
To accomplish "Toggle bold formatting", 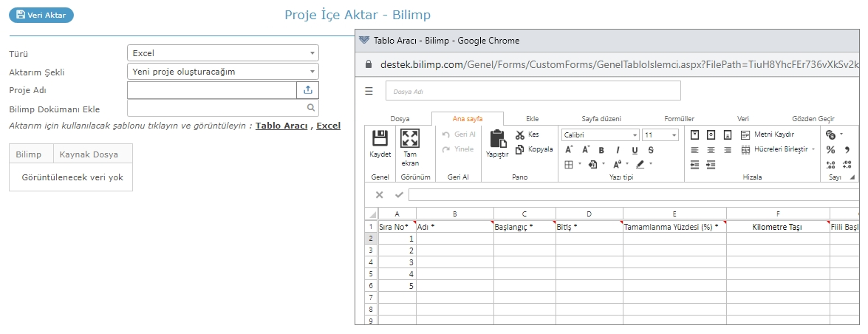I will (601, 150).
